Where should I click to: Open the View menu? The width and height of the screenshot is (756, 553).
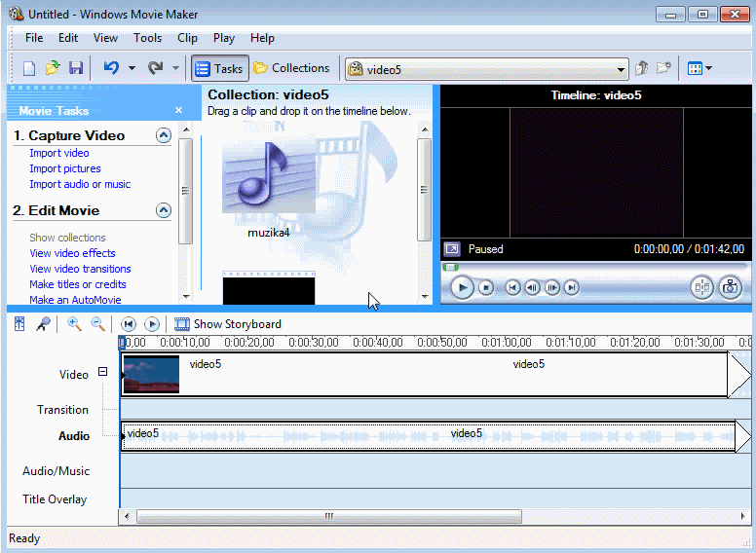[105, 38]
